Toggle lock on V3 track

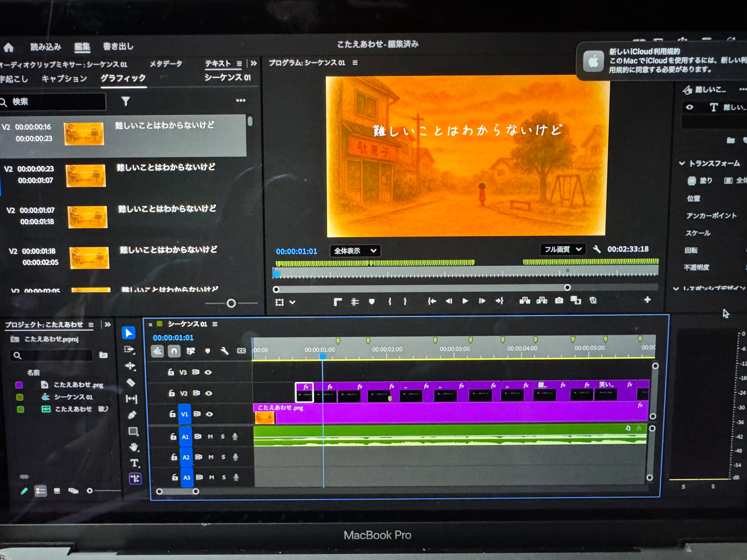(171, 372)
